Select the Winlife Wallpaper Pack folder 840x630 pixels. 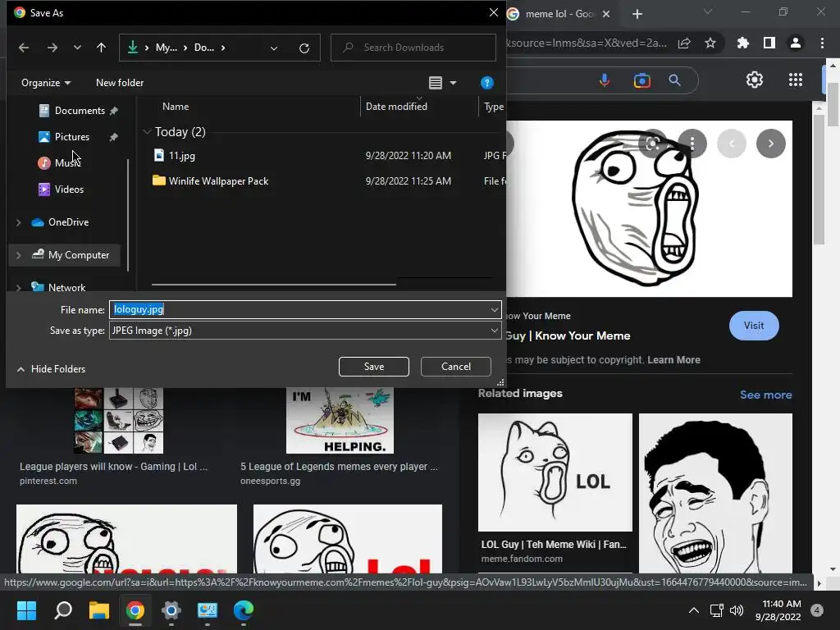pos(218,181)
